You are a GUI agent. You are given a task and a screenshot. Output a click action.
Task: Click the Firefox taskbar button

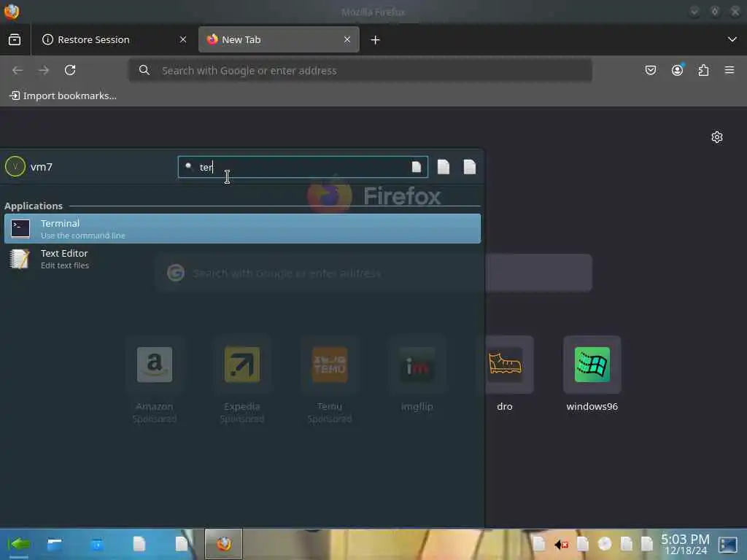(x=223, y=544)
